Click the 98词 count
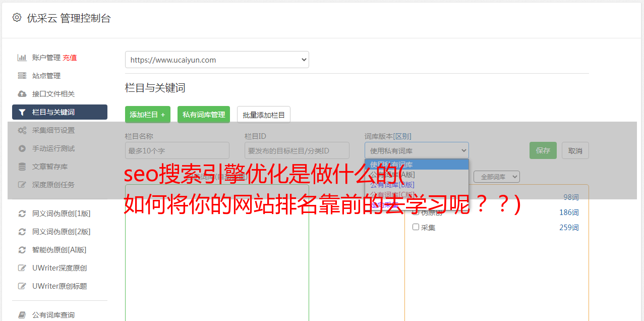Viewport: 644px width, 321px height. [571, 197]
